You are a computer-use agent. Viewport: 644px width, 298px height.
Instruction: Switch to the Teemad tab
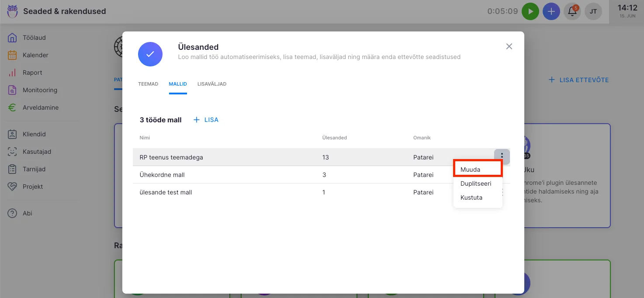click(148, 84)
